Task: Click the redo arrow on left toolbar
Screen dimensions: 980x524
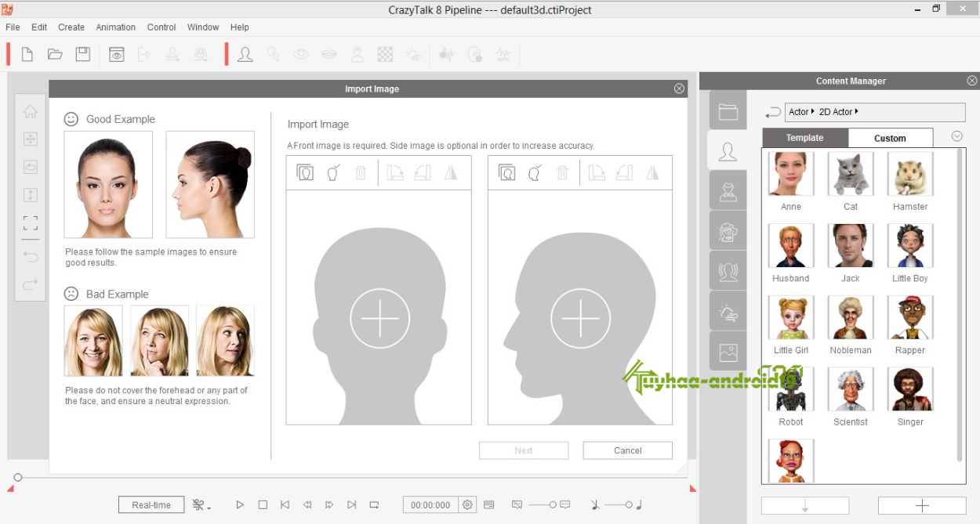Action: point(31,284)
